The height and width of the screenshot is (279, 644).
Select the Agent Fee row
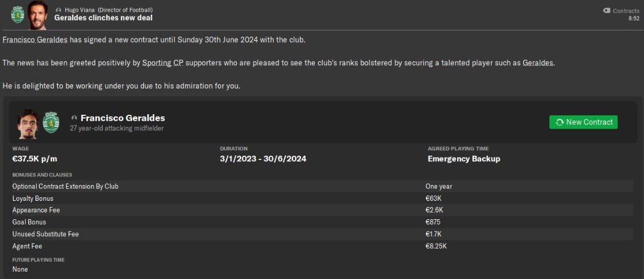click(x=322, y=246)
